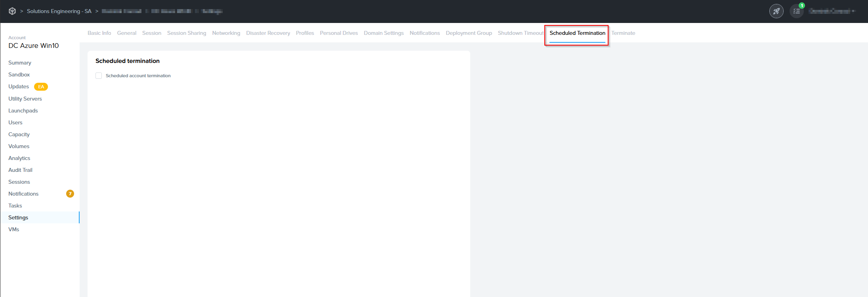Open the Deployment Group tab
The width and height of the screenshot is (868, 297).
pyautogui.click(x=469, y=33)
